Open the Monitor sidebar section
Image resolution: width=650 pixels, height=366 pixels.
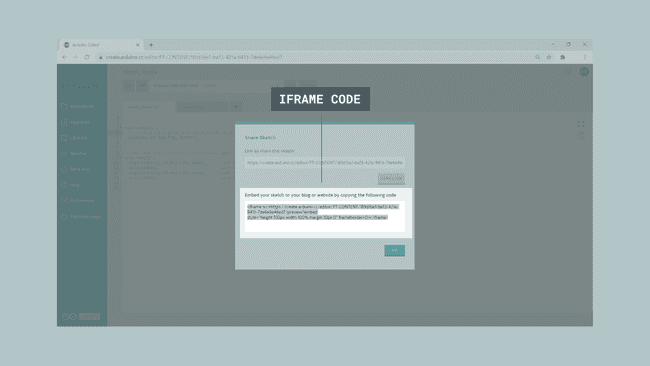[74, 154]
